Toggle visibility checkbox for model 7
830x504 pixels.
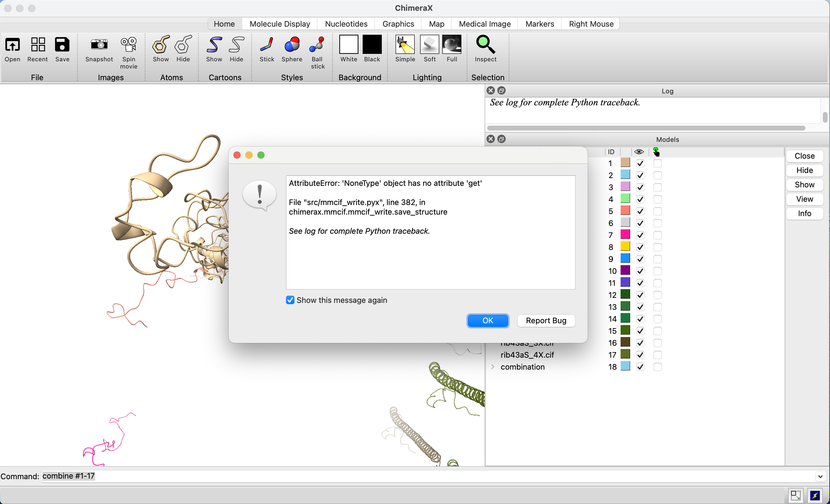(640, 235)
